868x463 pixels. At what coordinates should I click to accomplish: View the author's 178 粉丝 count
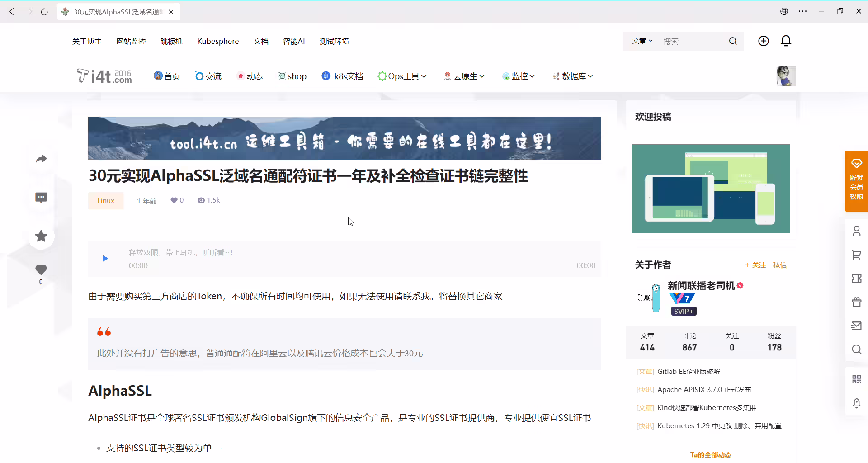[x=774, y=342]
